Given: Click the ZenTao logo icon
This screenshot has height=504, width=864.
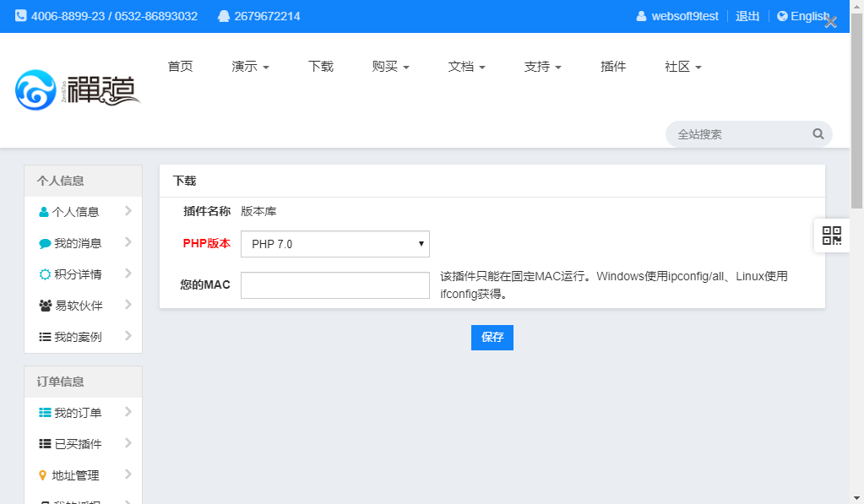Looking at the screenshot, I should (35, 89).
